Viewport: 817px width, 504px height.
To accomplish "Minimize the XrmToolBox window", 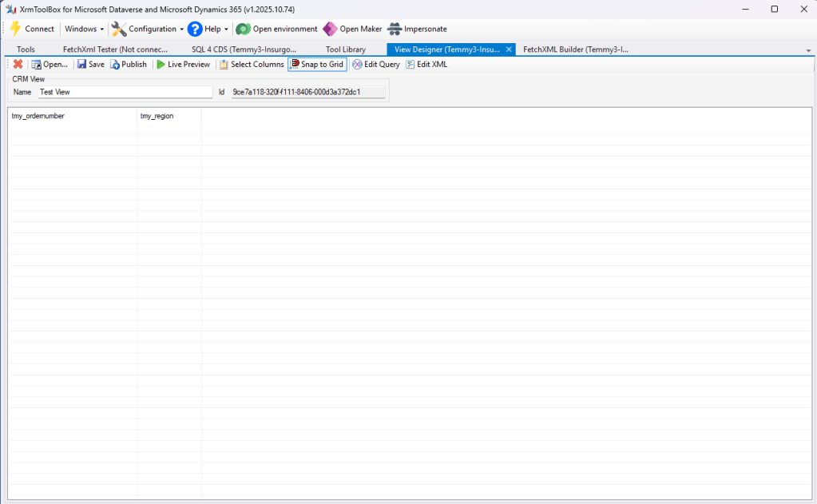I will pyautogui.click(x=746, y=10).
